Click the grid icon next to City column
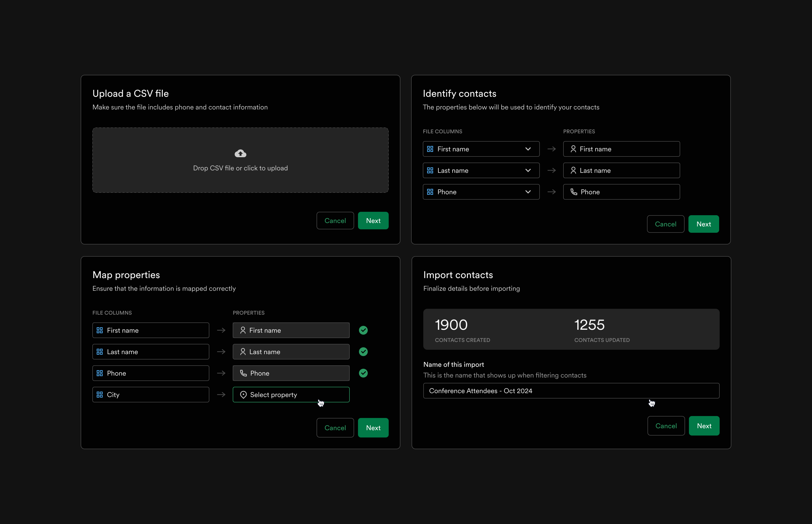The width and height of the screenshot is (812, 524). click(100, 394)
